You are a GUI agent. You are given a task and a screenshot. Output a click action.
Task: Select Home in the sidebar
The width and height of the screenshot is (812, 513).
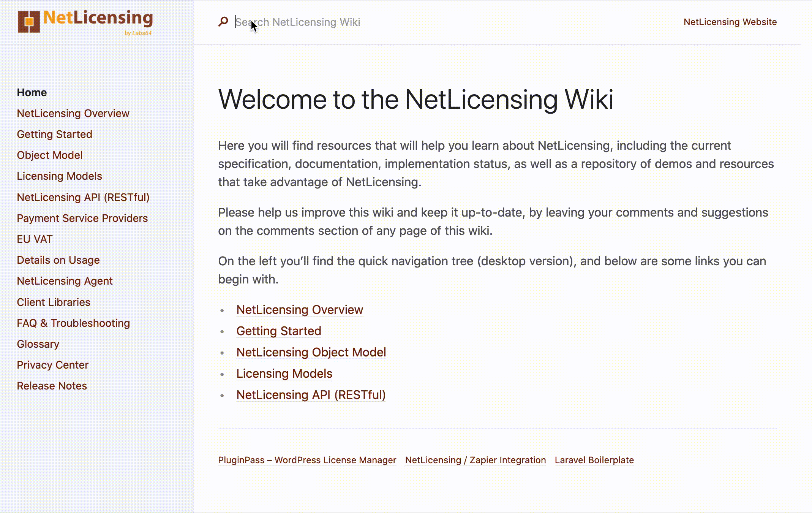click(x=32, y=92)
